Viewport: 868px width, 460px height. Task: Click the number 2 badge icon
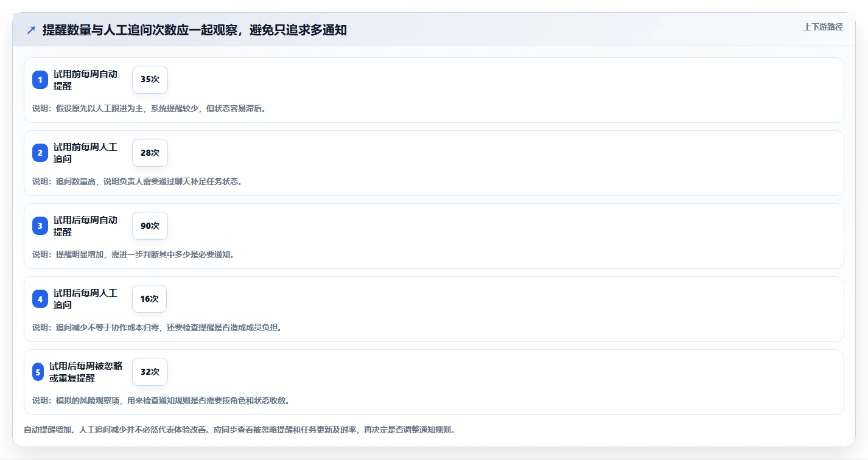tap(40, 153)
